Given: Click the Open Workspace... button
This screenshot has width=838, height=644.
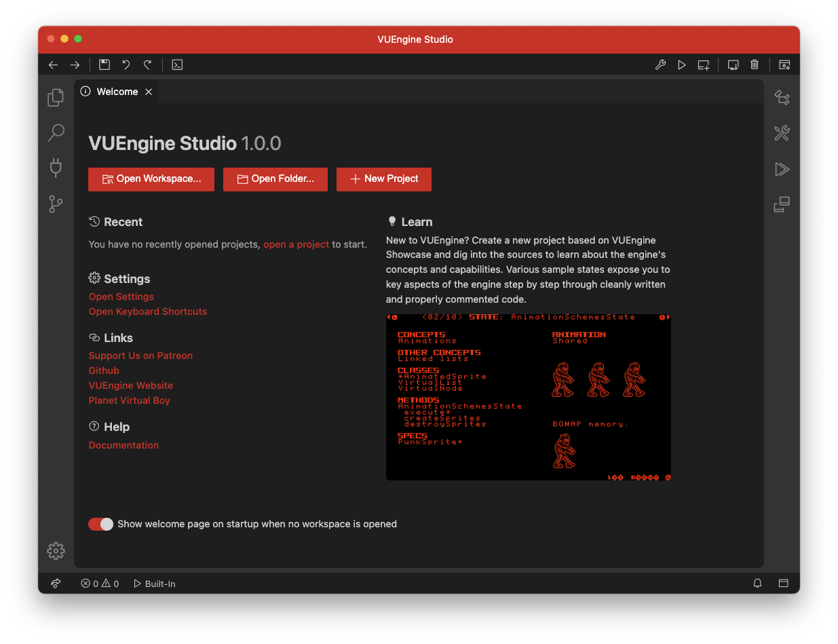Looking at the screenshot, I should pos(151,179).
